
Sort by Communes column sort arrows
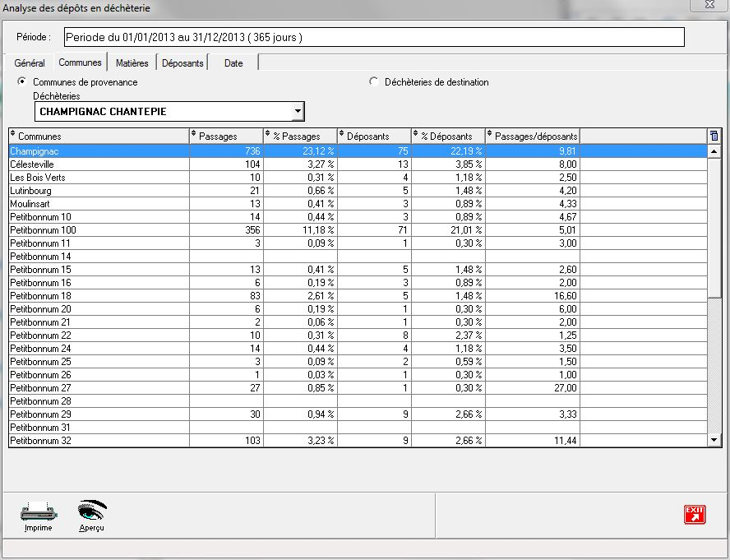click(x=13, y=136)
